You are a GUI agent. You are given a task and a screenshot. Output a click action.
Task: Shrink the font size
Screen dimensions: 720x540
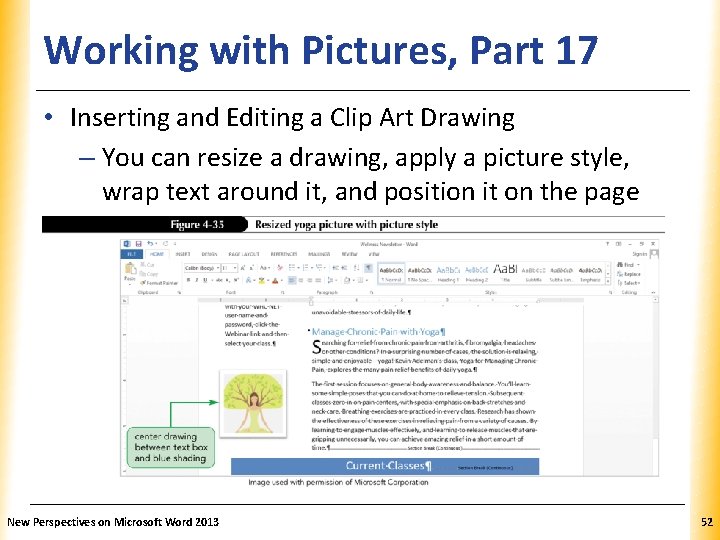[x=252, y=268]
